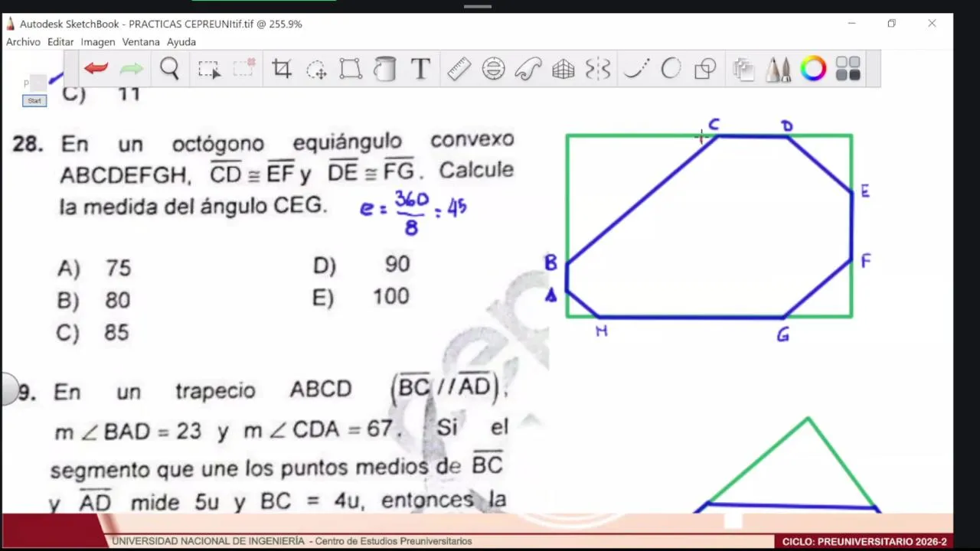The width and height of the screenshot is (980, 551).
Task: Click the handwritten '360/8' fraction
Action: tap(412, 213)
